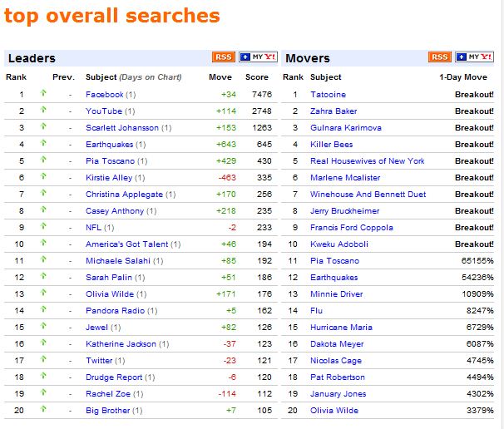Click YouTube's score value 2748
This screenshot has width=504, height=429.
coord(262,111)
